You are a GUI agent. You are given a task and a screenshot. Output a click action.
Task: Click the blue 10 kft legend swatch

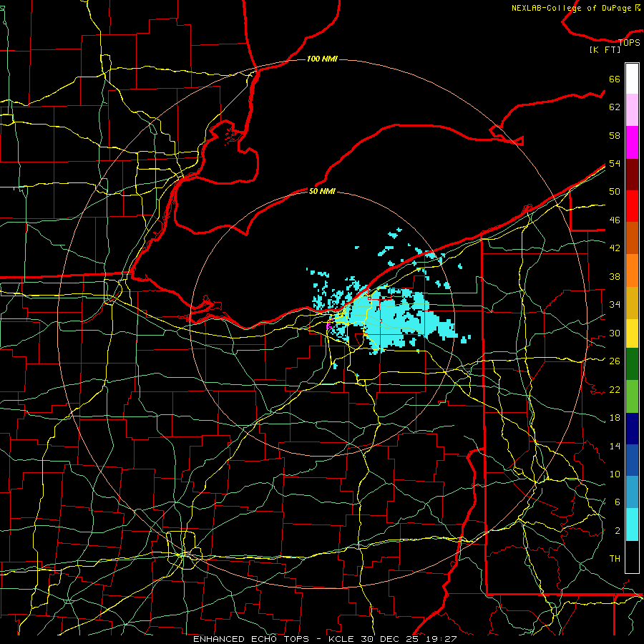pyautogui.click(x=632, y=460)
